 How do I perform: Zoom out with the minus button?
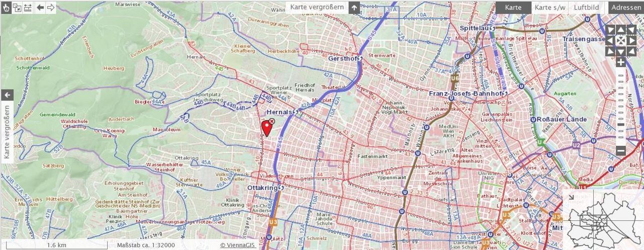[x=620, y=150]
